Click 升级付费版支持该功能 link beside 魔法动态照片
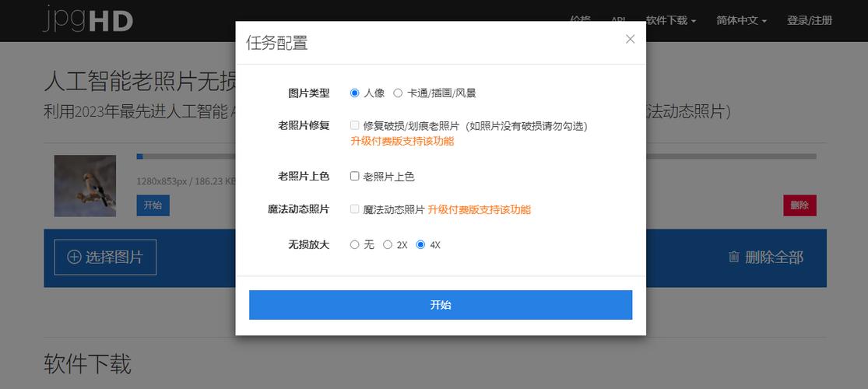 click(480, 210)
